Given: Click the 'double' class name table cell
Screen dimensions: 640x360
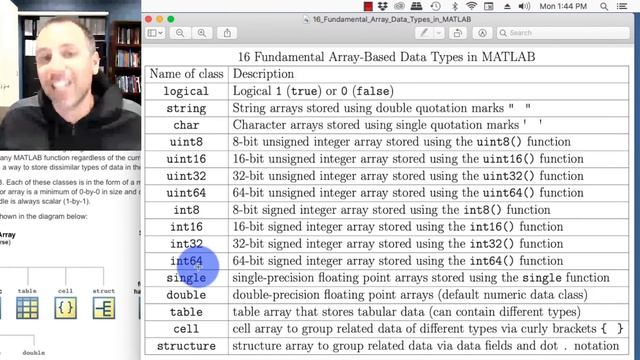Looking at the screenshot, I should [186, 295].
